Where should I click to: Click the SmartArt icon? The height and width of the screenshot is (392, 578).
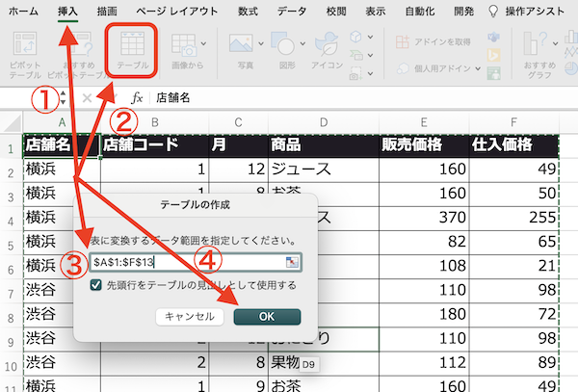356,55
